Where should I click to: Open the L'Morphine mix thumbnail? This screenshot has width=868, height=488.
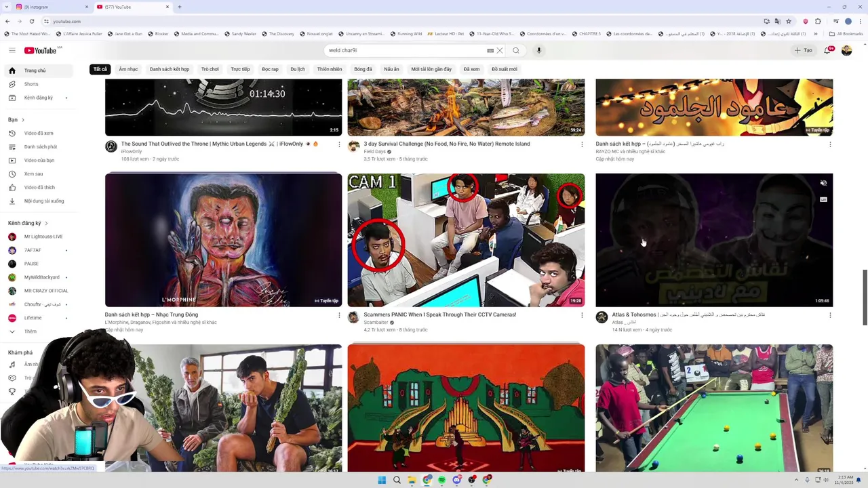click(223, 240)
